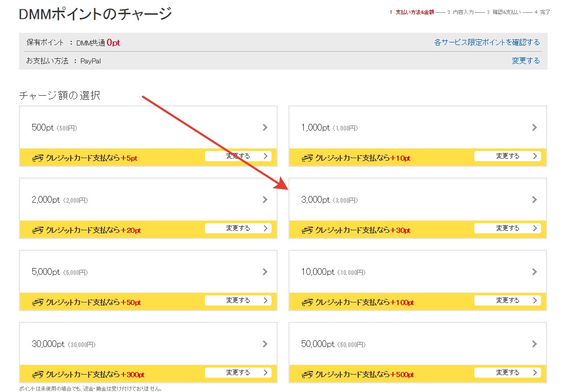Click the refund notice text at bottom
This screenshot has height=392, width=583.
tap(91, 388)
